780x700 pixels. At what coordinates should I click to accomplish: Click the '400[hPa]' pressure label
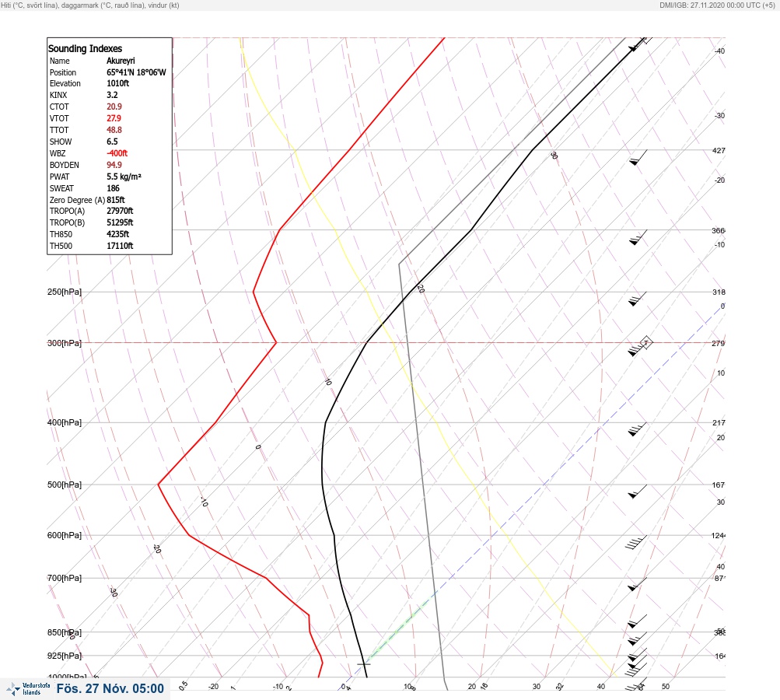(65, 422)
